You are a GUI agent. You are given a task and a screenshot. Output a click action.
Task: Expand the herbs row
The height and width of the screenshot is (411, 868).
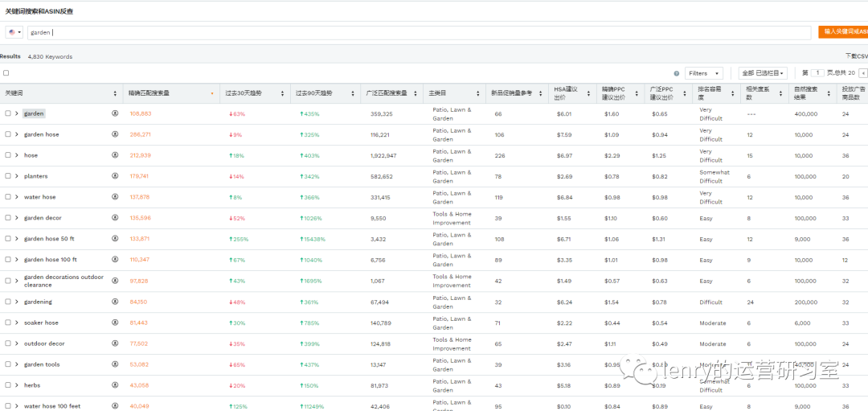[17, 385]
